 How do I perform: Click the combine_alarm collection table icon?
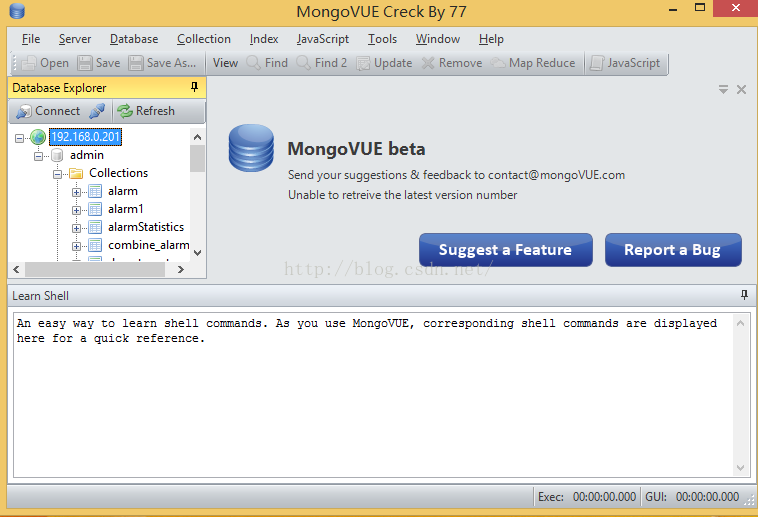click(95, 245)
